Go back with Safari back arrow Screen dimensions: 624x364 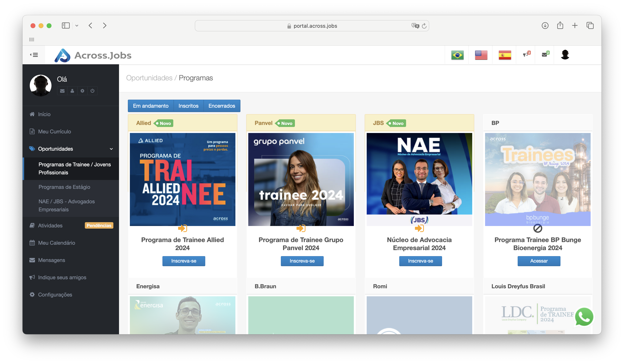(x=90, y=26)
